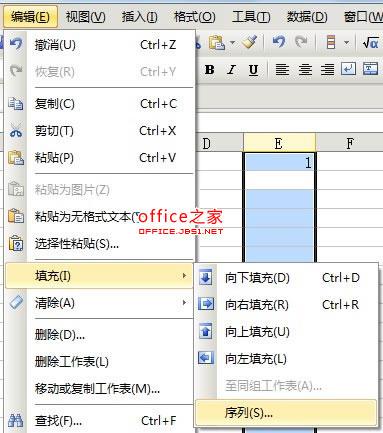Choose 查找(F)... menu entry
383x433 pixels.
click(x=99, y=421)
